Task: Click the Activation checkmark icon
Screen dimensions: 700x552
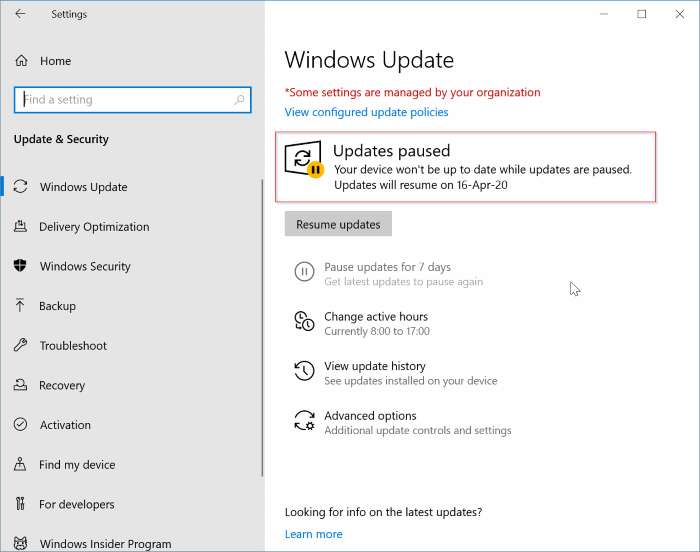Action: tap(21, 424)
